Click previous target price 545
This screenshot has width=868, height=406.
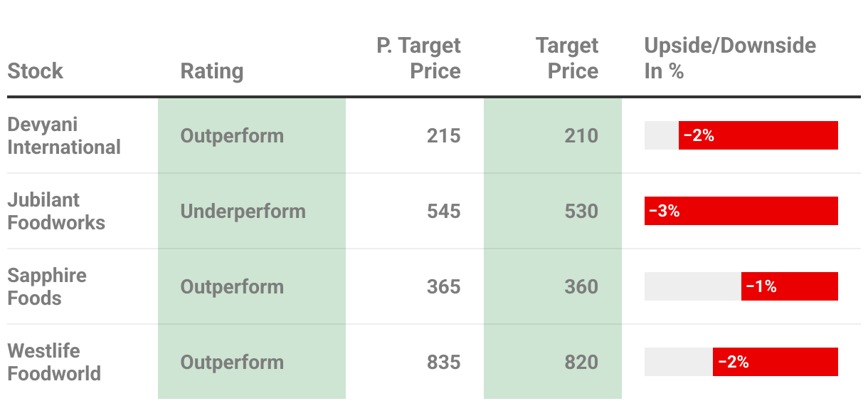coord(443,212)
